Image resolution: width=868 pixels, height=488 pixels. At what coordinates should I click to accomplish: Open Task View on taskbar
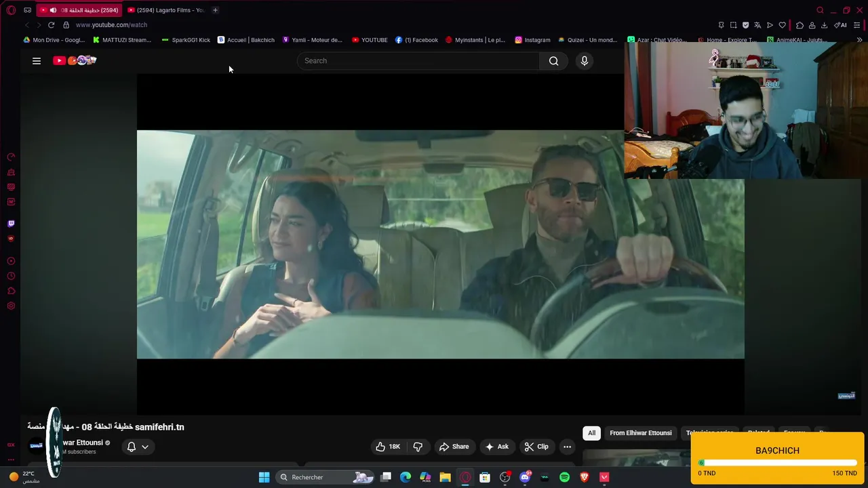386,477
